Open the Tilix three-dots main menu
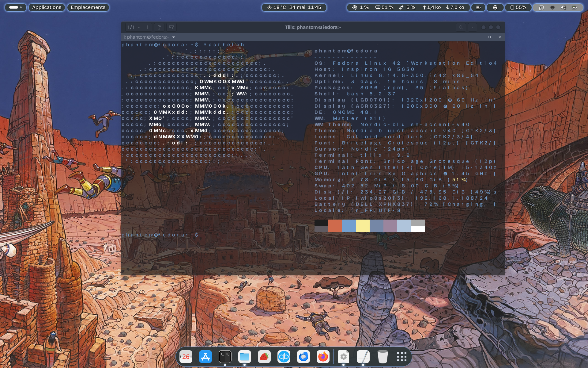The image size is (588, 368). click(x=473, y=27)
